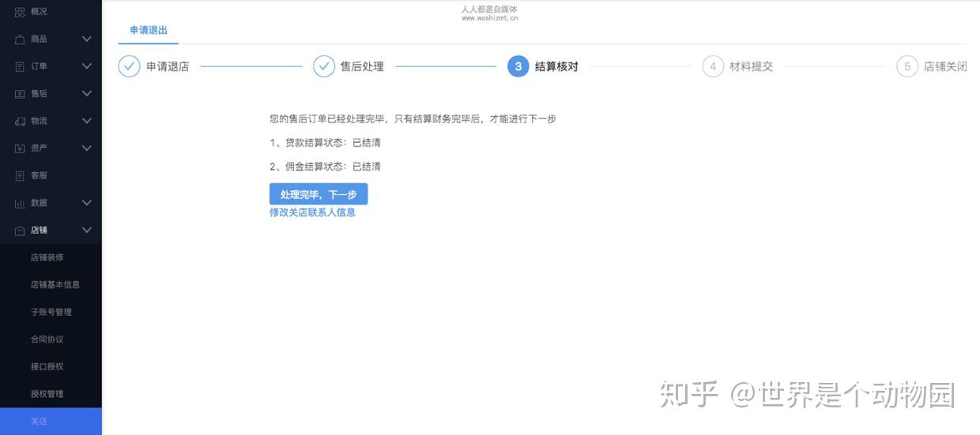Click the 店铺 shop icon
The width and height of the screenshot is (980, 435).
tap(20, 231)
